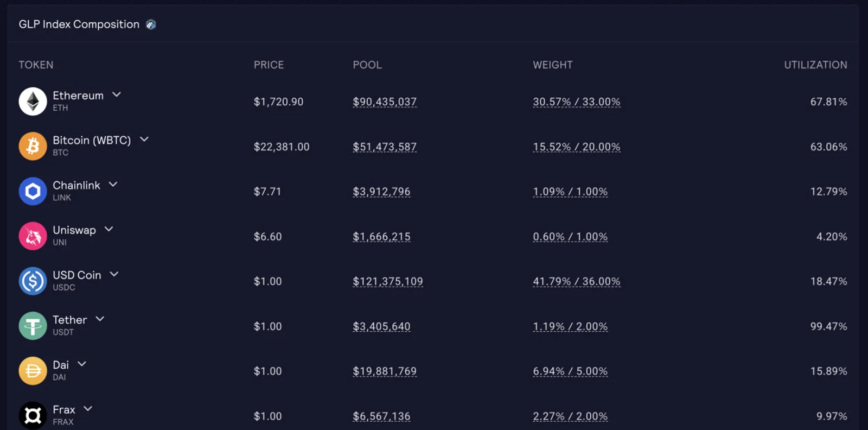Click the Bitcoin WBTC orange logo

(x=33, y=147)
